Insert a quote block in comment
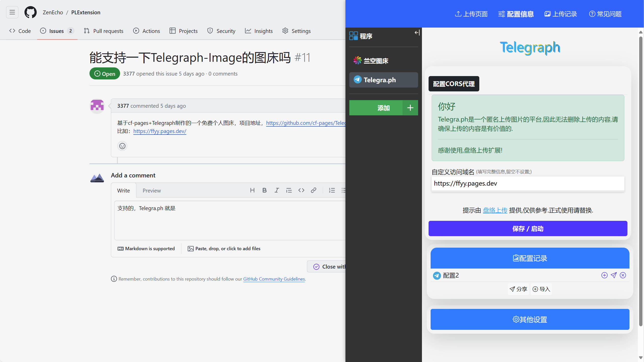The width and height of the screenshot is (644, 362). pyautogui.click(x=289, y=190)
